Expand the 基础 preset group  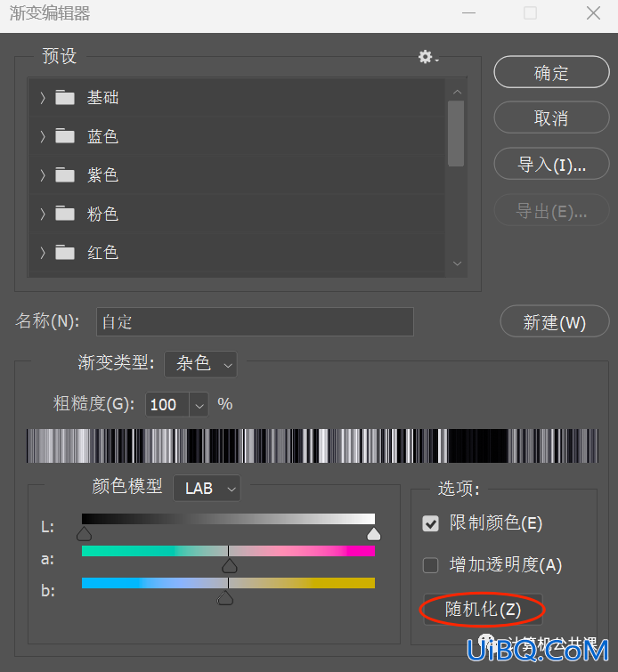(43, 98)
